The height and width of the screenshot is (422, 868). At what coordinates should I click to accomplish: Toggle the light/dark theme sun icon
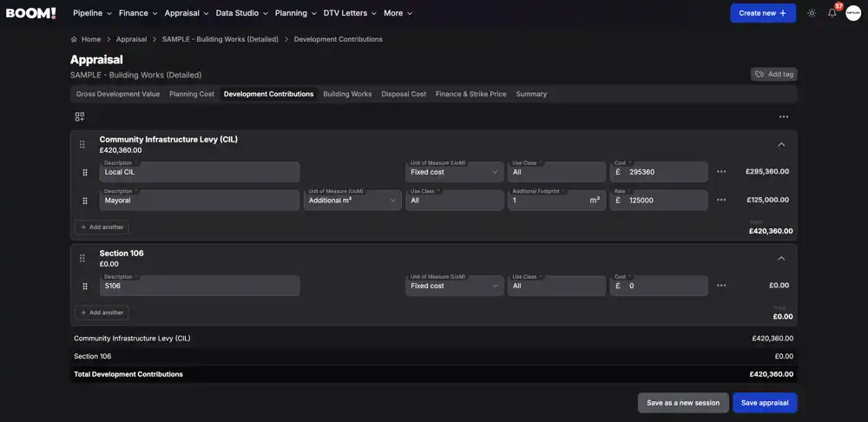[812, 13]
